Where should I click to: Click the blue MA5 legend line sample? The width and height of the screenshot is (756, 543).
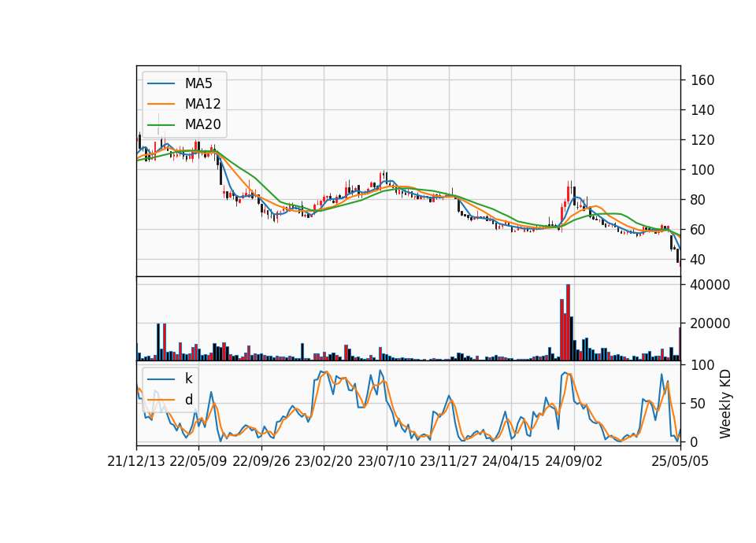tap(161, 84)
